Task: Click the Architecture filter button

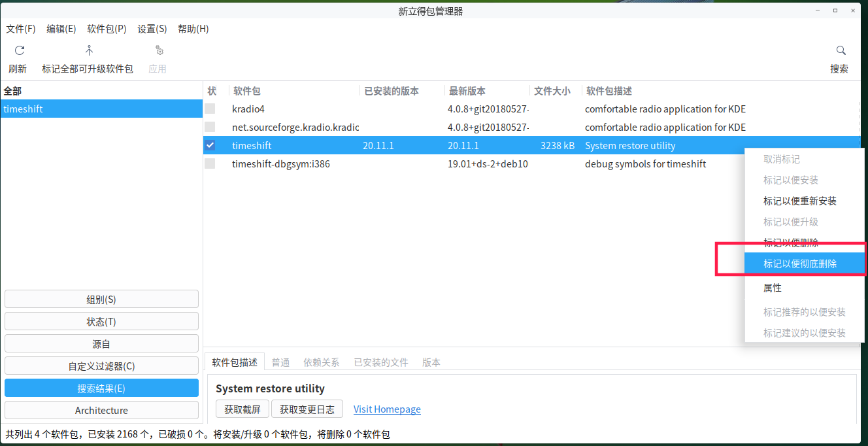Action: click(x=101, y=411)
